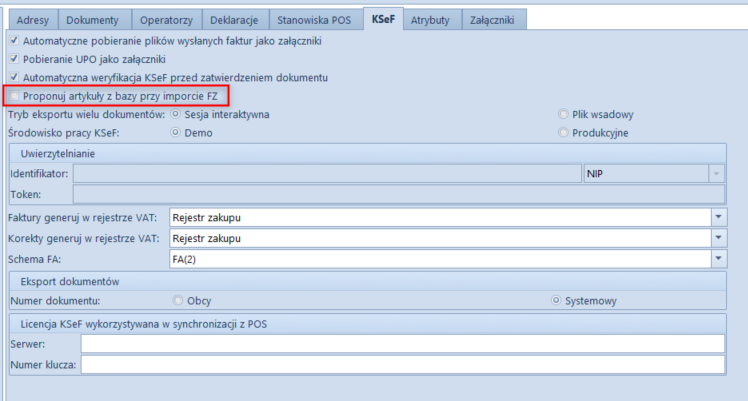The height and width of the screenshot is (401, 748).
Task: Select Systemowy document number option
Action: pos(556,300)
